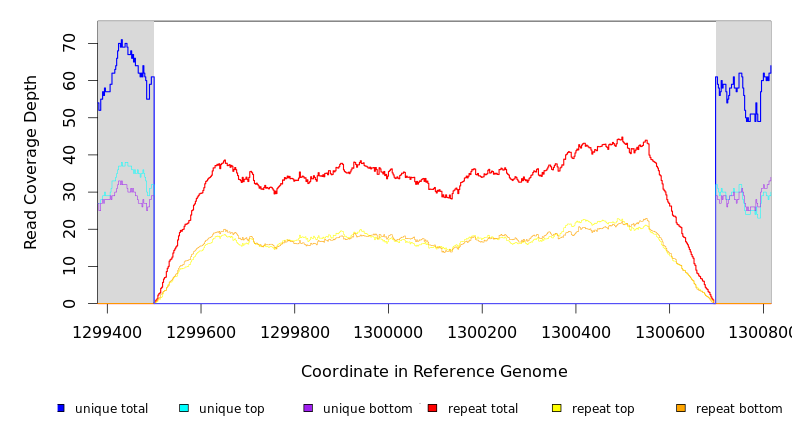
Task: Click the 1299400 x-axis tick label
Action: (x=108, y=331)
